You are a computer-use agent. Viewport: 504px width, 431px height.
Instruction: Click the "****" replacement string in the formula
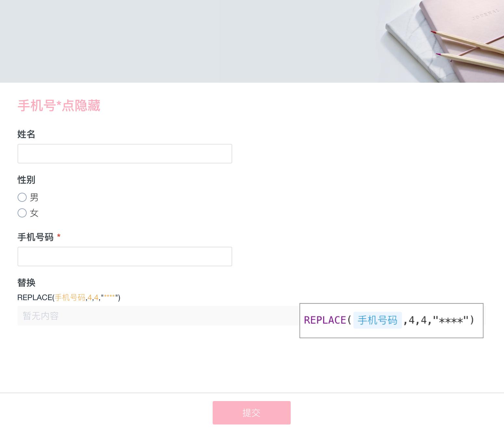pos(109,298)
